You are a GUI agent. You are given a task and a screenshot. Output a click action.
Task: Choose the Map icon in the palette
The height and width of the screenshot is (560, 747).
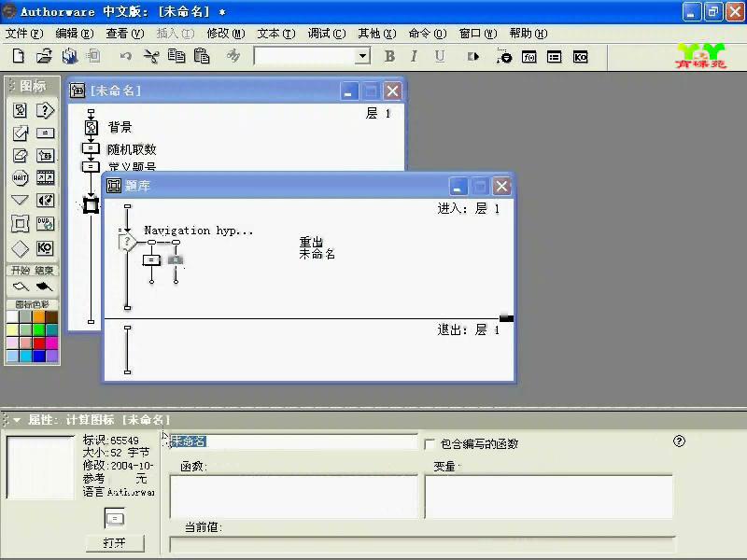pos(45,156)
